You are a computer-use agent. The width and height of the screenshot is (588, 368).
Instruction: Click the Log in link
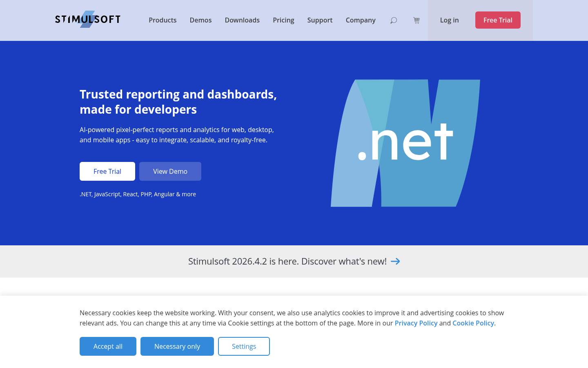(x=449, y=20)
